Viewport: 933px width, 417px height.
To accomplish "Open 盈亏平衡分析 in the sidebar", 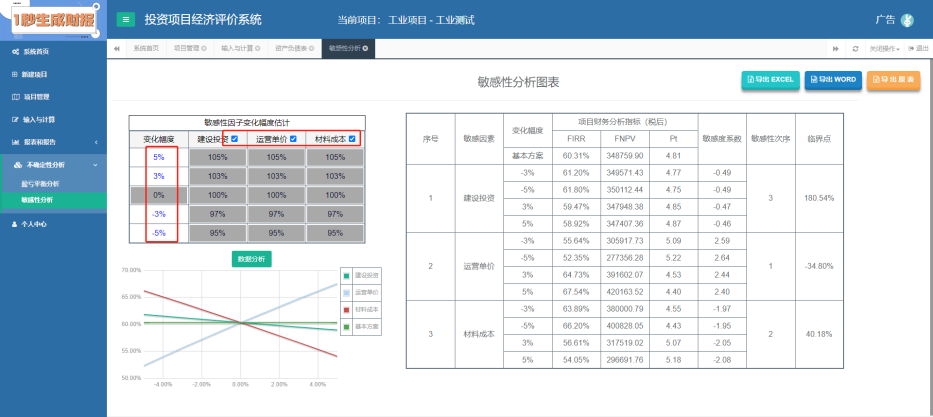I will [x=40, y=183].
